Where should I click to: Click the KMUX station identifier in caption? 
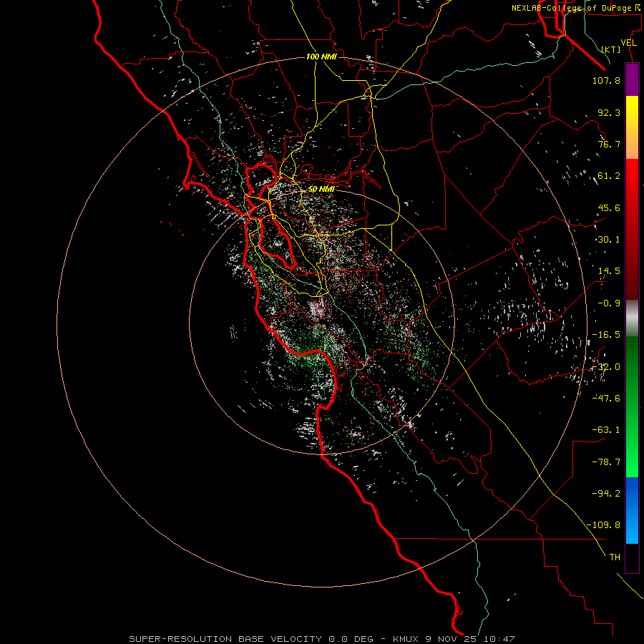tap(406, 639)
